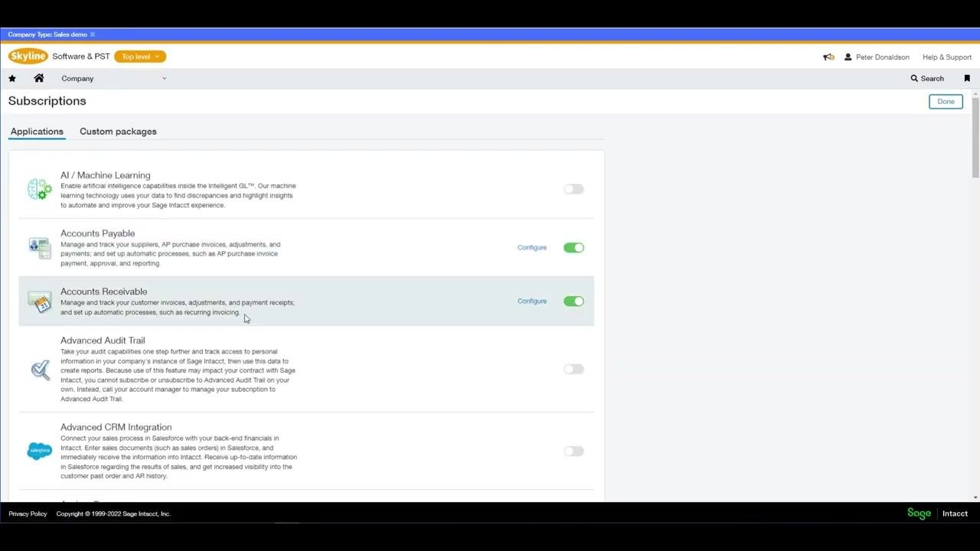Click the Accounts Payable title
Image resolution: width=980 pixels, height=551 pixels.
(98, 233)
